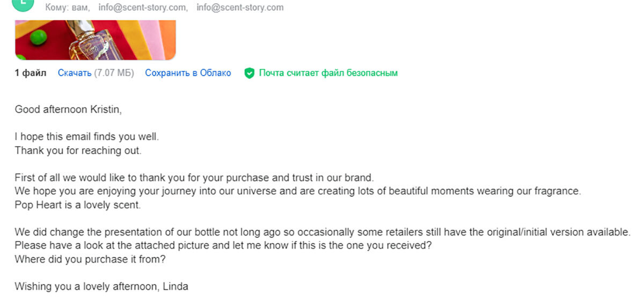Click "Почта считает файл безопасным" notice
Screen dimensions: 644x299
click(328, 73)
